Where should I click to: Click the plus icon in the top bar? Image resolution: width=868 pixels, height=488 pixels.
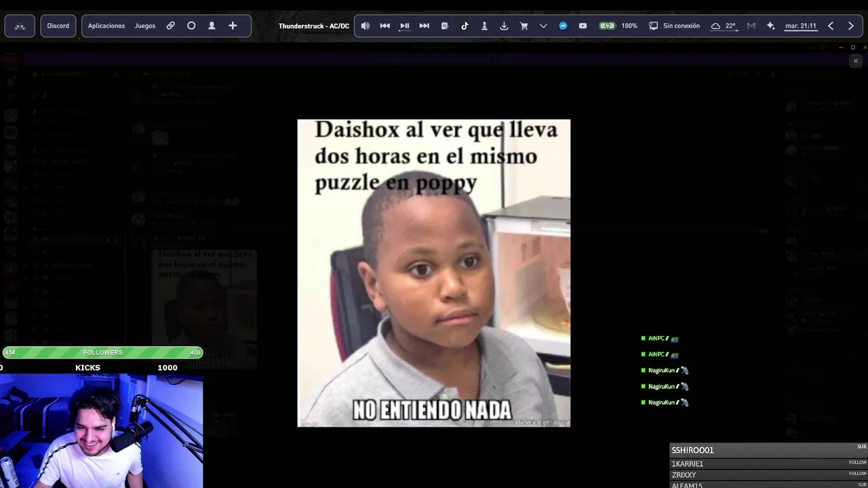[x=233, y=26]
